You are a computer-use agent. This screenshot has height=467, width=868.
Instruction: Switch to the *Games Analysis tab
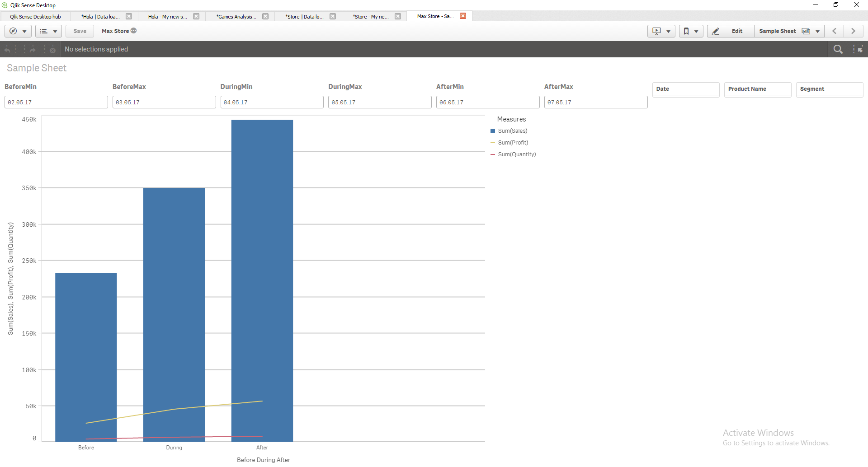click(236, 17)
